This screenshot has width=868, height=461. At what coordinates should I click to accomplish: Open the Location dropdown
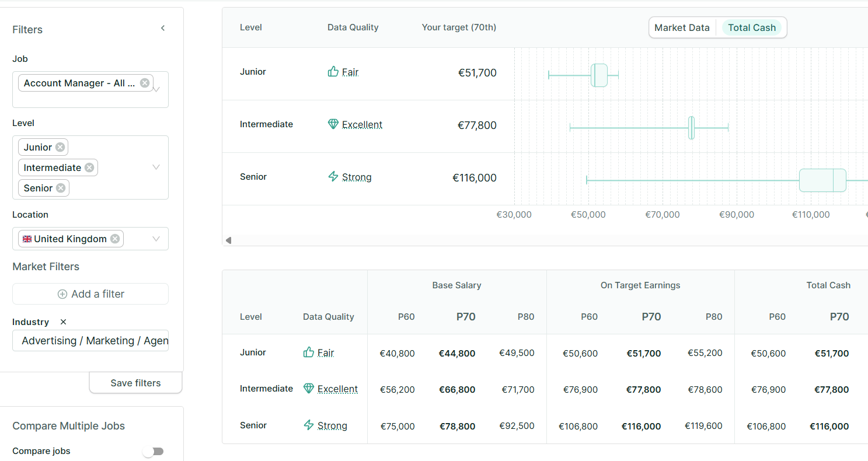pos(156,239)
